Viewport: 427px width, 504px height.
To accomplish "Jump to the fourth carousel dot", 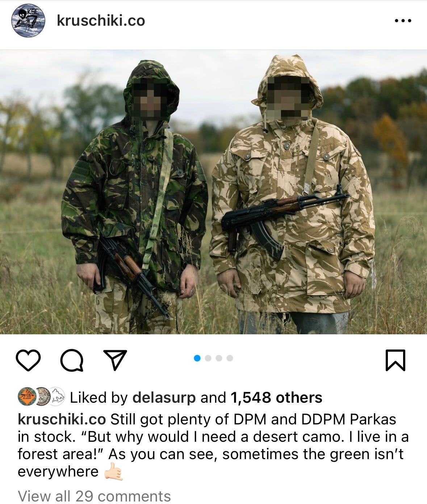I will tap(230, 358).
